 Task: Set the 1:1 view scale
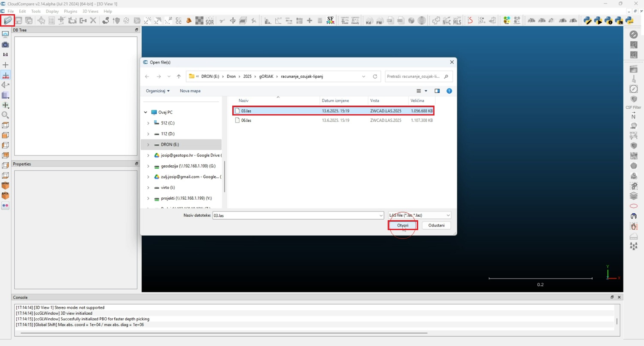point(5,55)
